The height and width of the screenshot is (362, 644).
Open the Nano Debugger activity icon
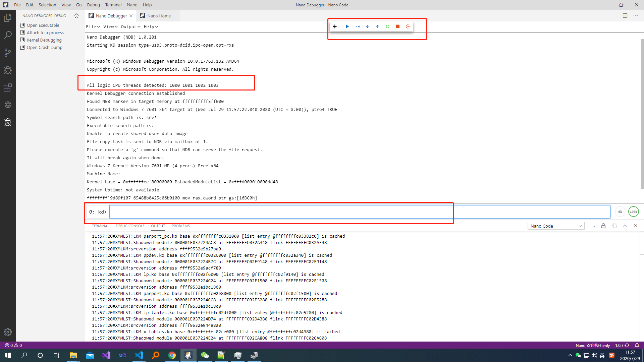(8, 122)
